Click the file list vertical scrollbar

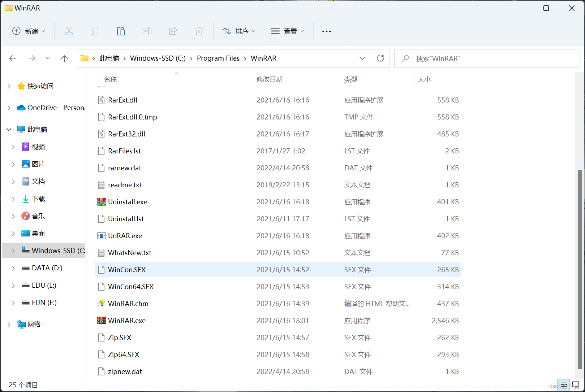580,269
